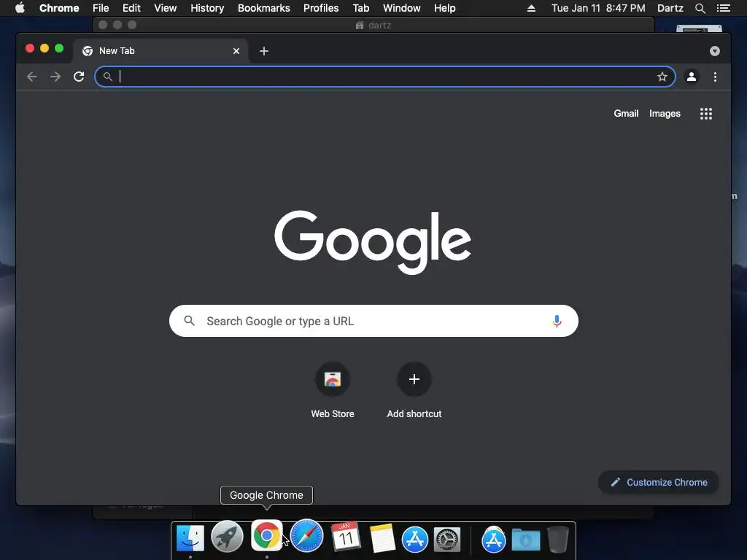Open the second App Store icon right of dock divider
The height and width of the screenshot is (560, 747).
[x=494, y=539]
